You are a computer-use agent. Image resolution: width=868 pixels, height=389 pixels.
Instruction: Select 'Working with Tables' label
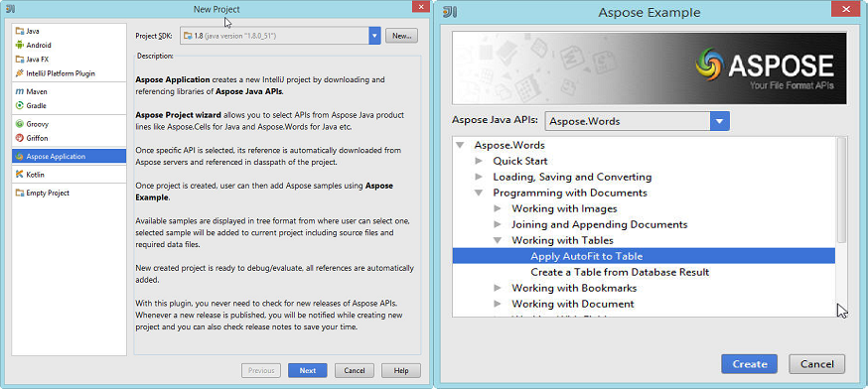coord(562,241)
